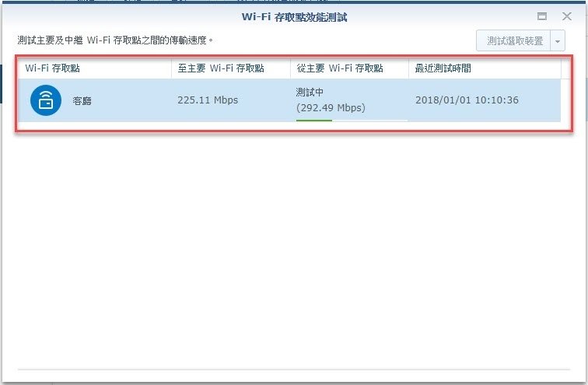Click the 測試中 status text
Screen dimensions: 588x385
310,93
